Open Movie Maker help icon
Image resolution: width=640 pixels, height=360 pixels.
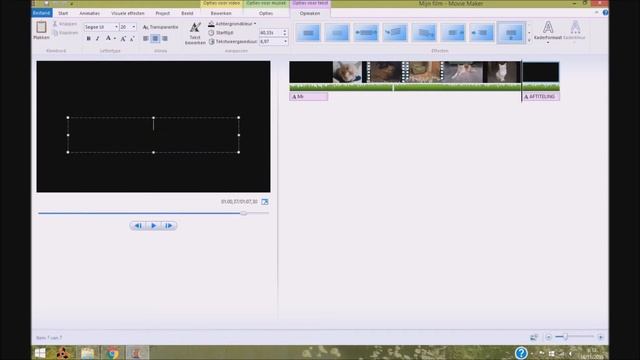pyautogui.click(x=605, y=13)
